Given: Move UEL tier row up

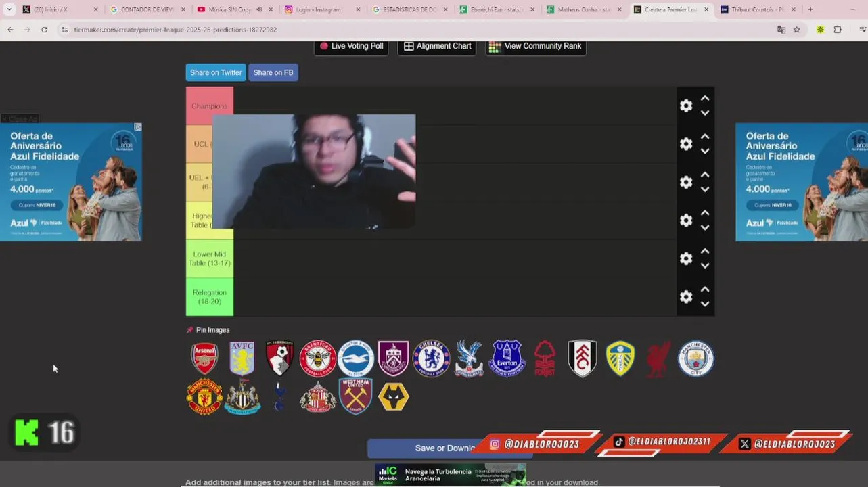Looking at the screenshot, I should [x=705, y=175].
